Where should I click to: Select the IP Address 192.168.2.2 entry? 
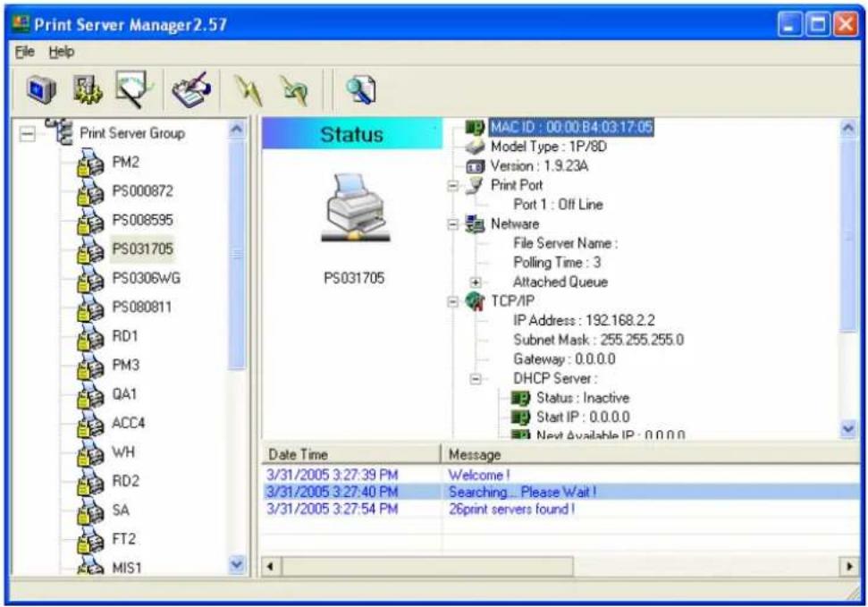coord(584,321)
